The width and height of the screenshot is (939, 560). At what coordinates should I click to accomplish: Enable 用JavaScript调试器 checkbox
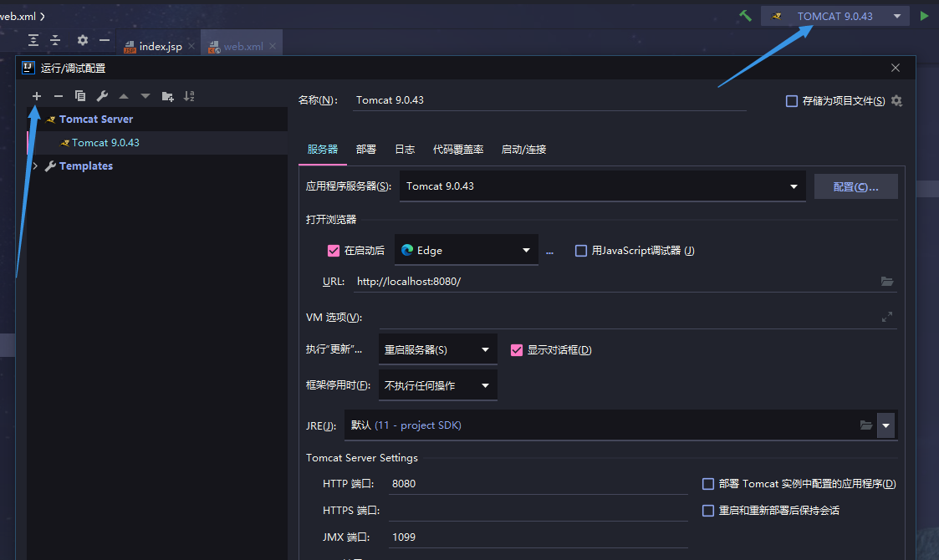click(581, 251)
